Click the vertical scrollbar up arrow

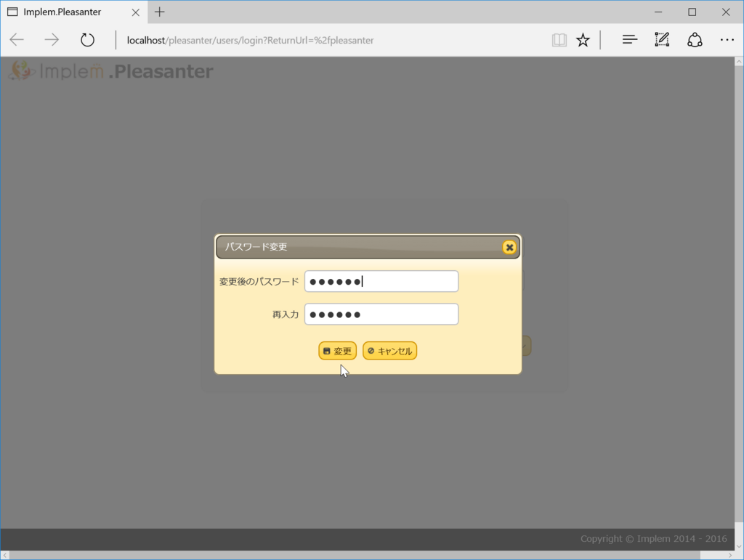tap(739, 62)
